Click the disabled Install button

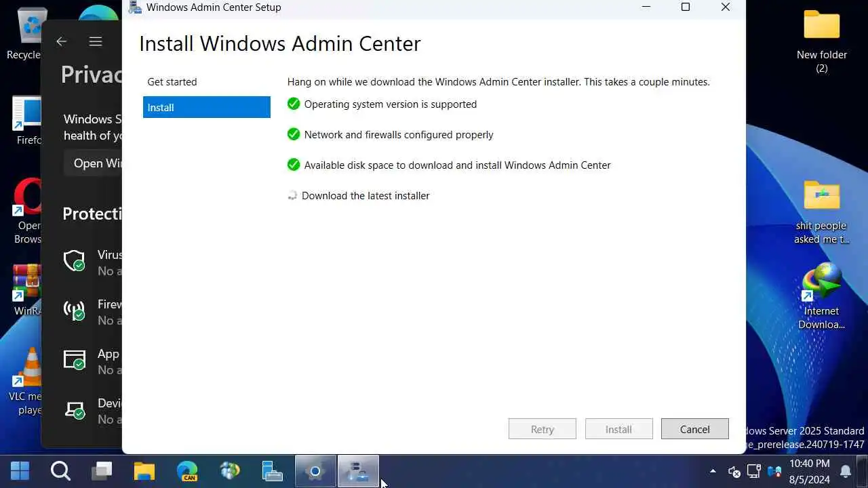click(x=618, y=429)
